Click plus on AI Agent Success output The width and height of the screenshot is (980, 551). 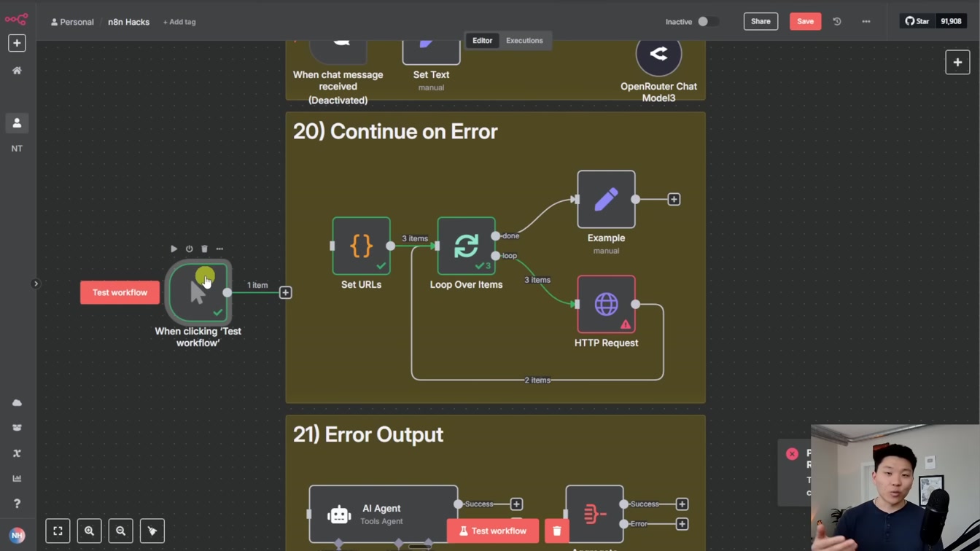pyautogui.click(x=516, y=504)
